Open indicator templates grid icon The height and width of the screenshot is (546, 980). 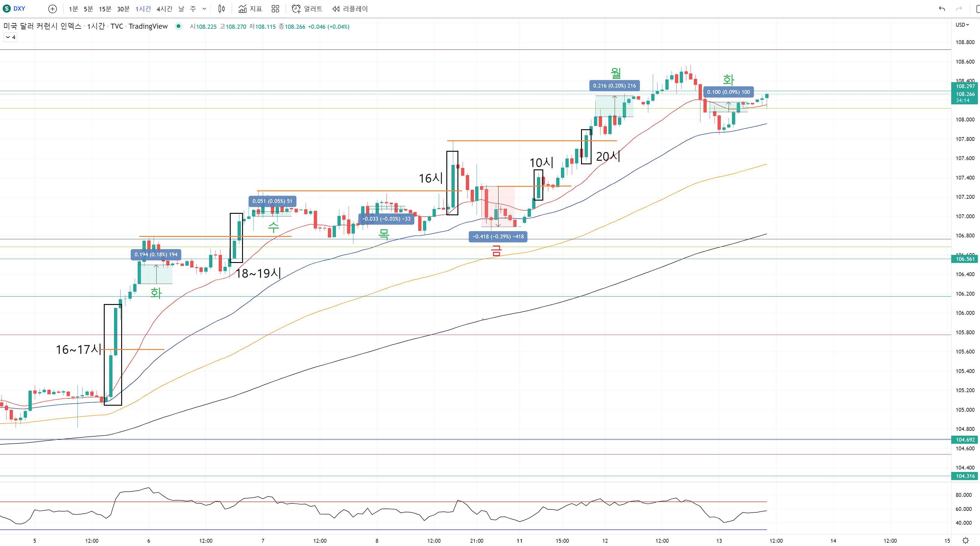pos(275,9)
